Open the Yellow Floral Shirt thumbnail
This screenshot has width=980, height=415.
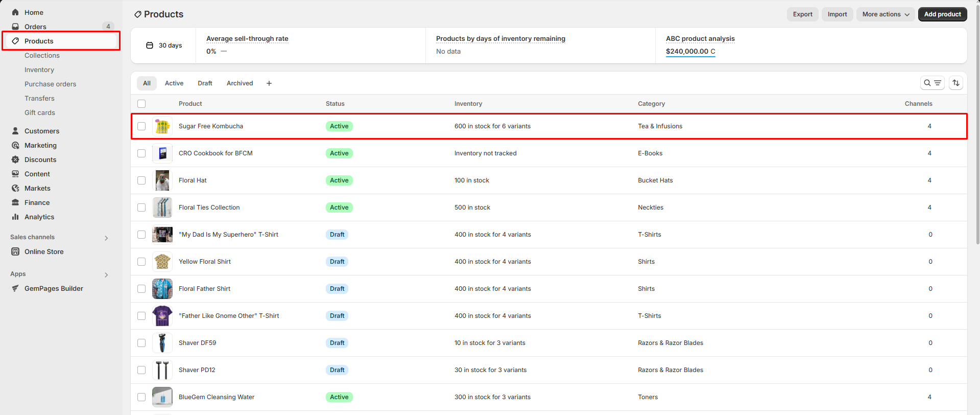coord(162,262)
